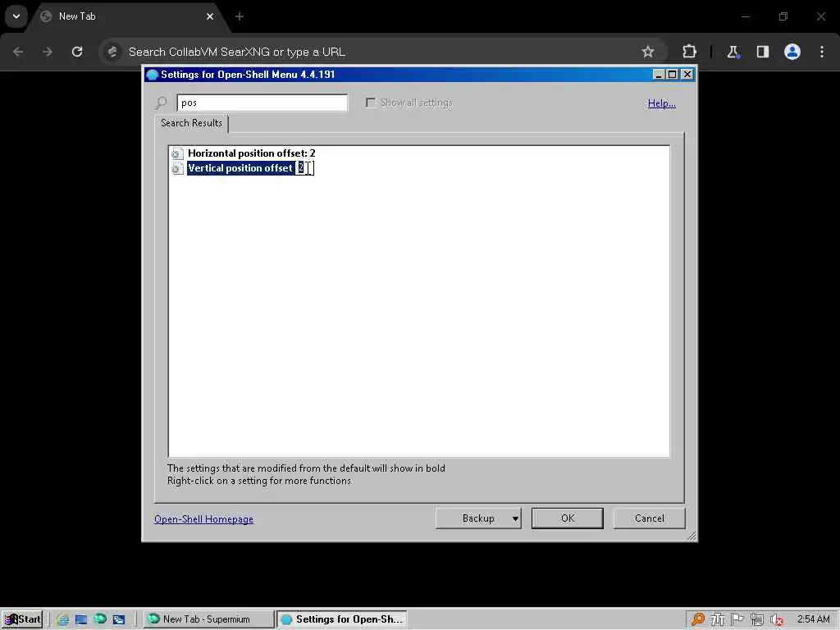The image size is (840, 630).
Task: Open the Open-Shell Homepage link
Action: (203, 519)
